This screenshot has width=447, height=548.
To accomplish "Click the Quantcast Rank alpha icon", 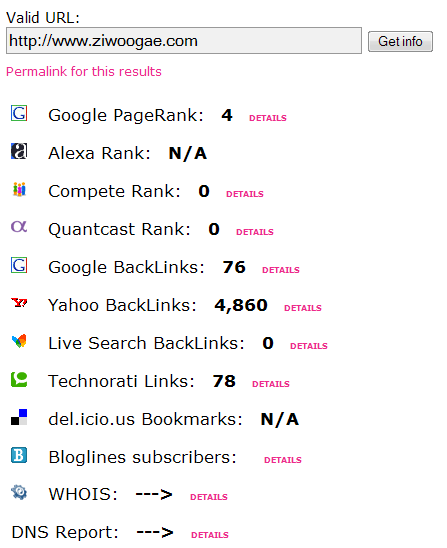I will pos(19,227).
